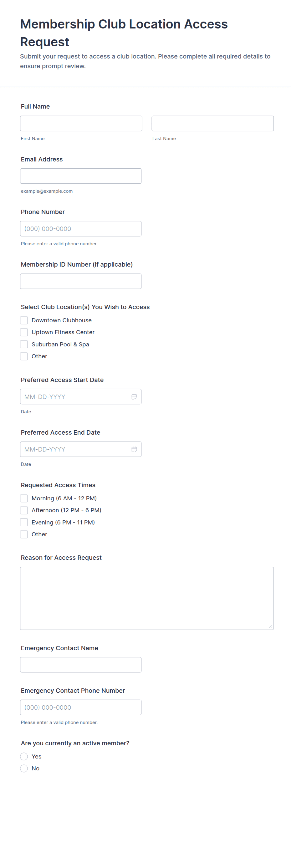Viewport: 291px width, 868px height.
Task: Check the Downtown Clubhouse location
Action: (x=24, y=320)
